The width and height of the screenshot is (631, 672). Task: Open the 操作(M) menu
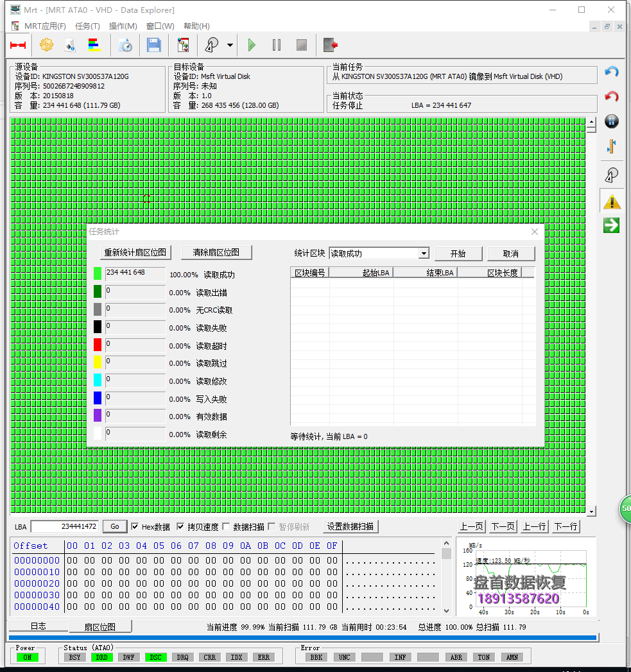pos(123,26)
